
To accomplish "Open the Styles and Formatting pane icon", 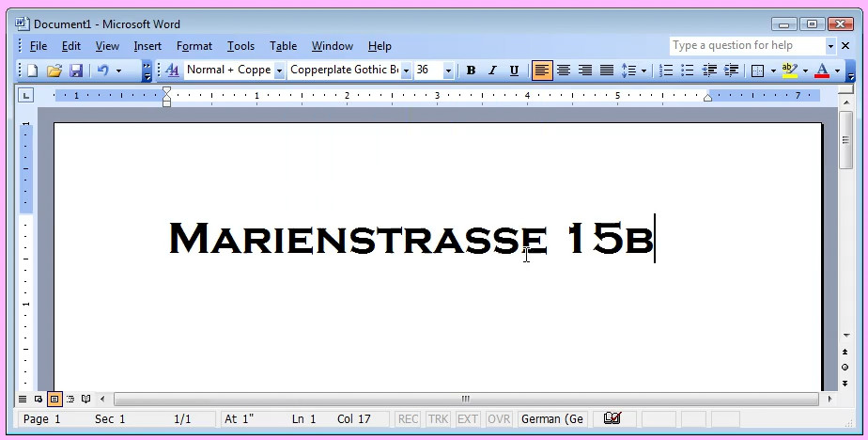I will [172, 71].
